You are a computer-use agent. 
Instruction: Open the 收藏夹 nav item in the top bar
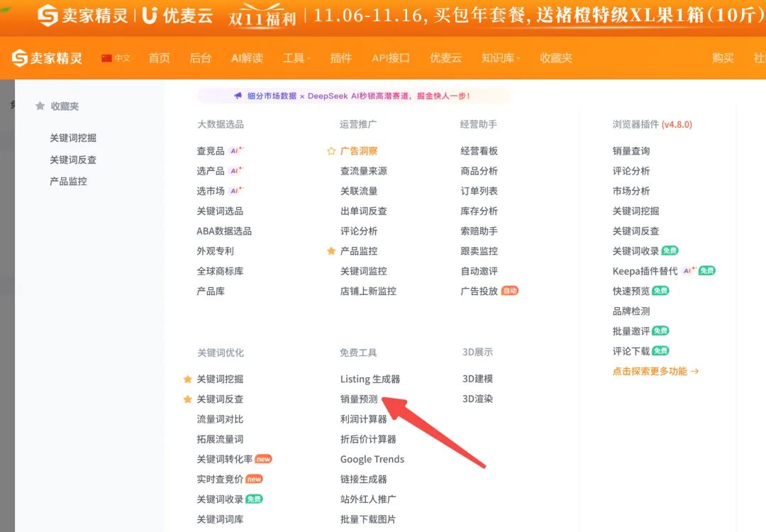pos(556,58)
